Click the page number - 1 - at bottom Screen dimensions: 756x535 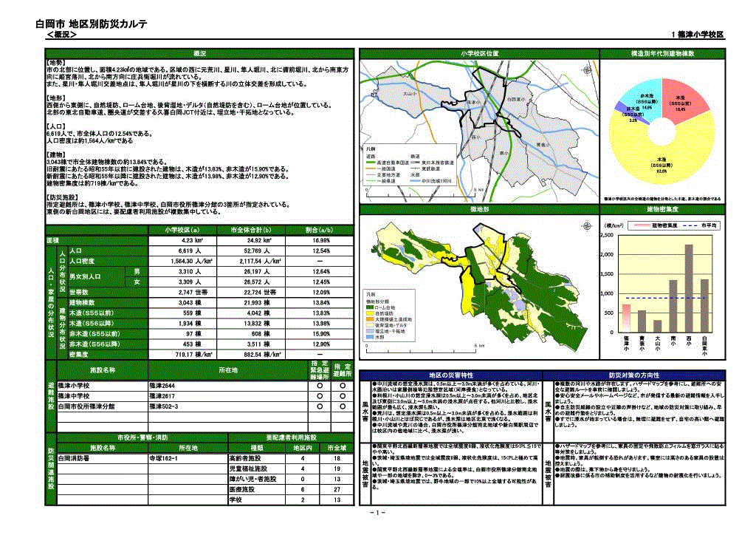pos(377,513)
